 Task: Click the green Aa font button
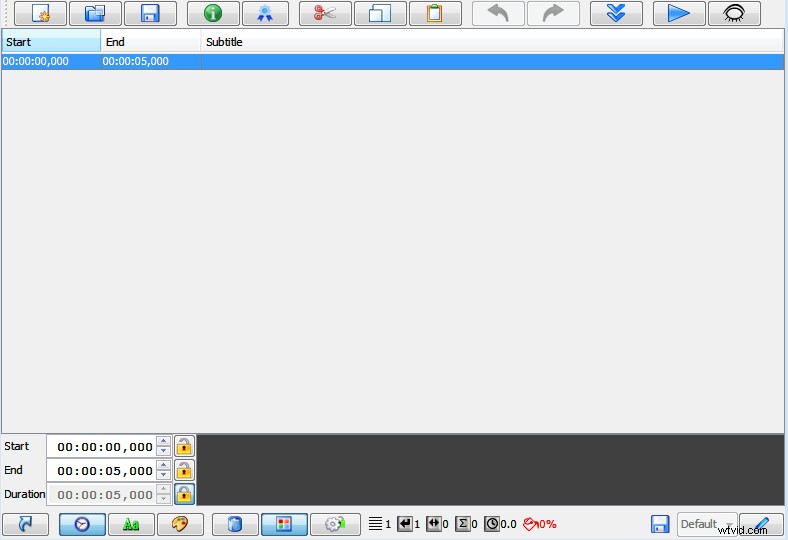click(131, 524)
